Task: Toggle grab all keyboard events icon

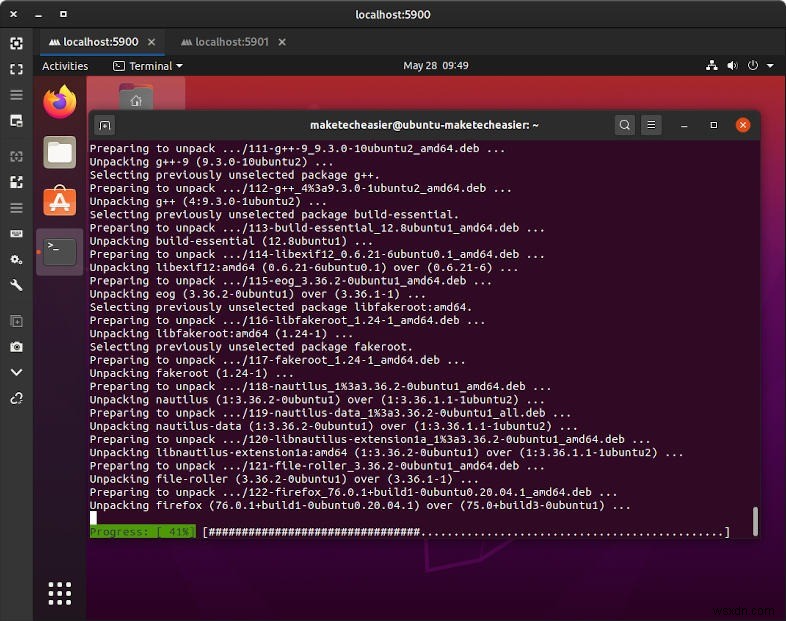Action: coord(16,234)
